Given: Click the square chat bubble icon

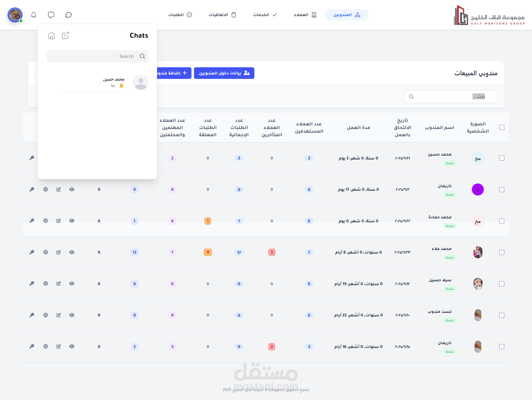Looking at the screenshot, I should pos(51,15).
